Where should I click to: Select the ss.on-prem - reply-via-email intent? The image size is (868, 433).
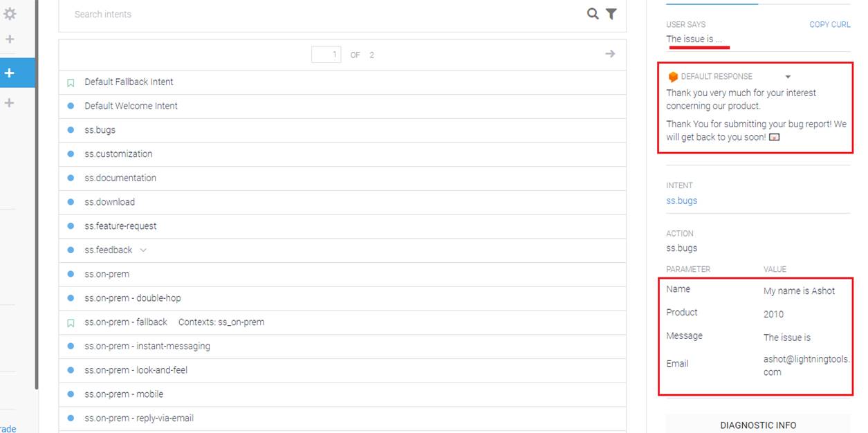click(x=139, y=418)
